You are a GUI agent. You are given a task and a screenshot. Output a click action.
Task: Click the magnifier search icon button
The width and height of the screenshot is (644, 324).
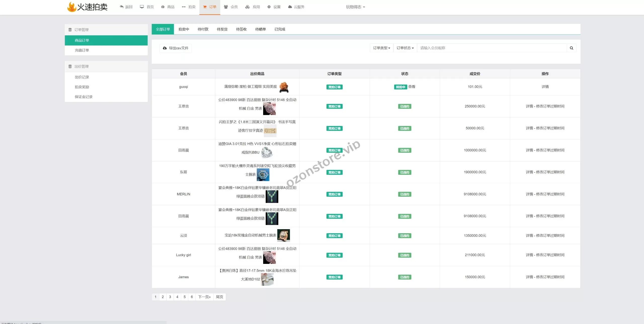coord(571,48)
